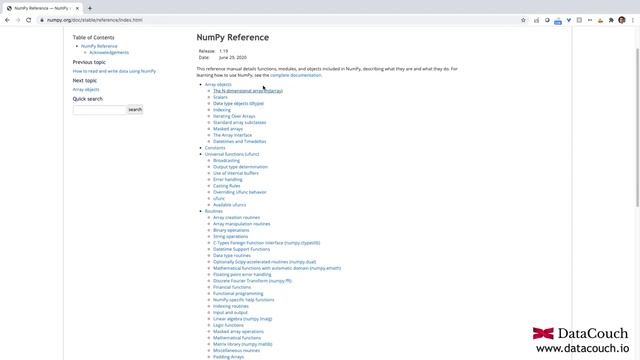Image resolution: width=640 pixels, height=360 pixels.
Task: Open 'C-Types Foreign Function Interface' link
Action: (267, 242)
